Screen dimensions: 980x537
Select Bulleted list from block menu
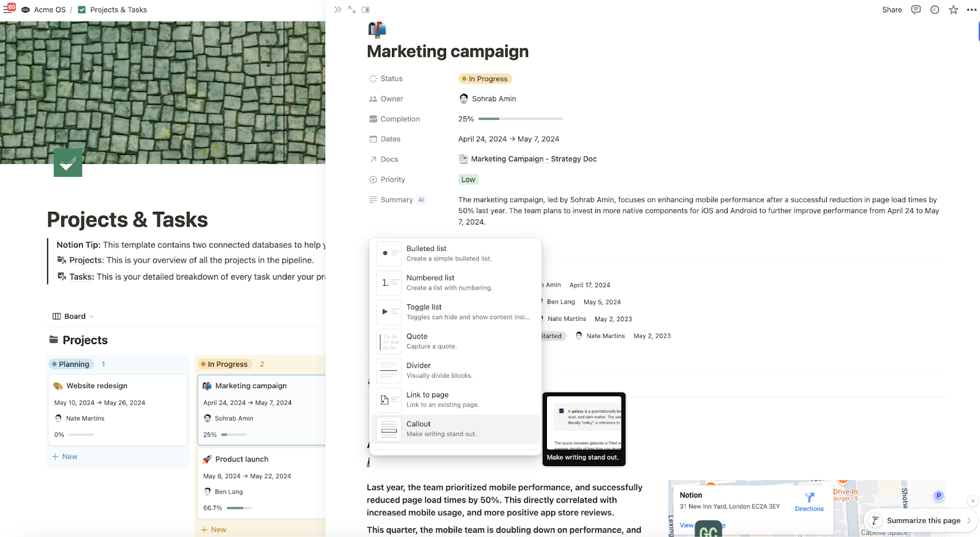tap(455, 253)
